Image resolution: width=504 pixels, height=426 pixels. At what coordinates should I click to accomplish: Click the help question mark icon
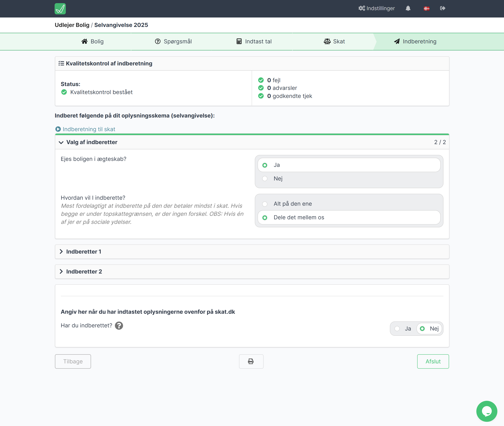tap(119, 326)
